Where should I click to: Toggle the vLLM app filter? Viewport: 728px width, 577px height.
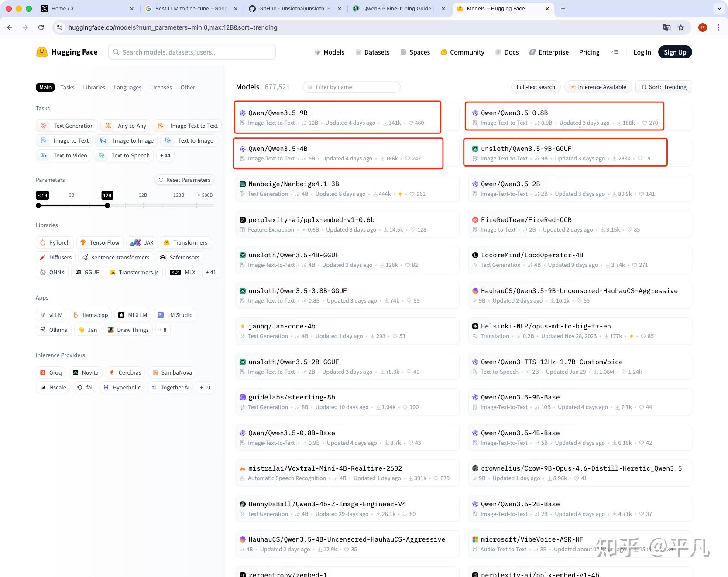point(52,315)
